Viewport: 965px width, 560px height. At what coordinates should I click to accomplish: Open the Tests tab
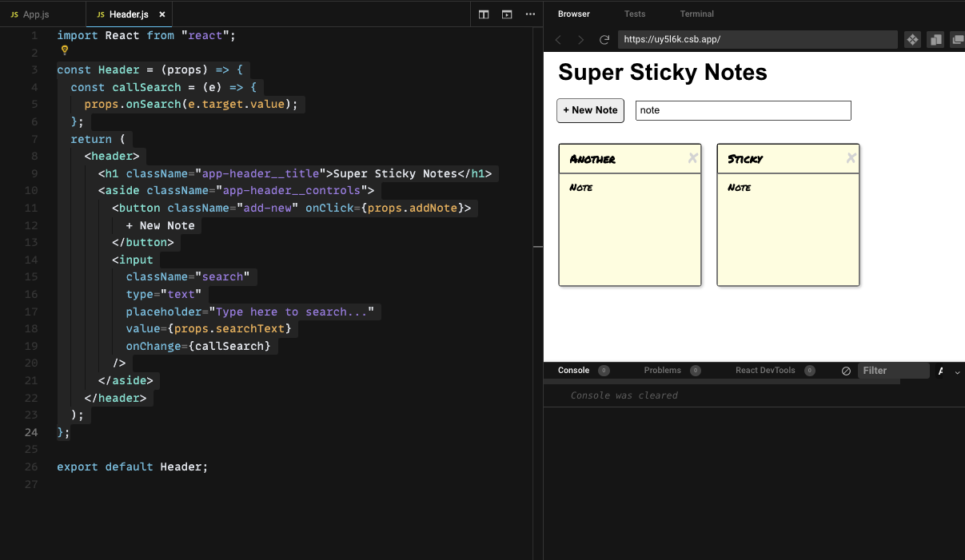(x=635, y=14)
